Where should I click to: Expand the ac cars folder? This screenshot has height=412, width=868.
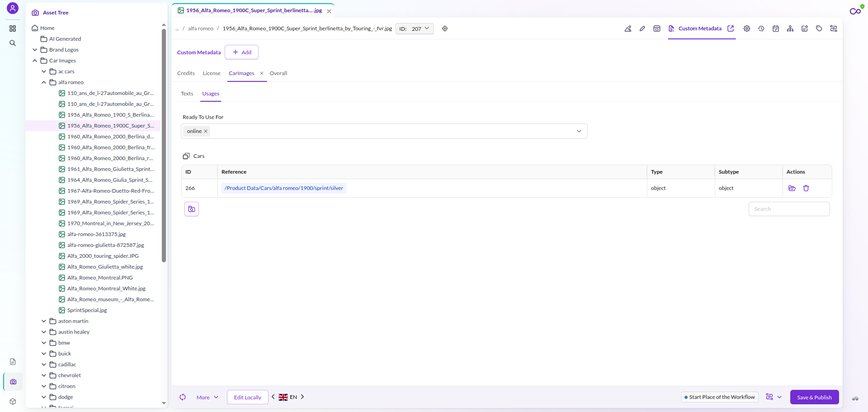[44, 71]
